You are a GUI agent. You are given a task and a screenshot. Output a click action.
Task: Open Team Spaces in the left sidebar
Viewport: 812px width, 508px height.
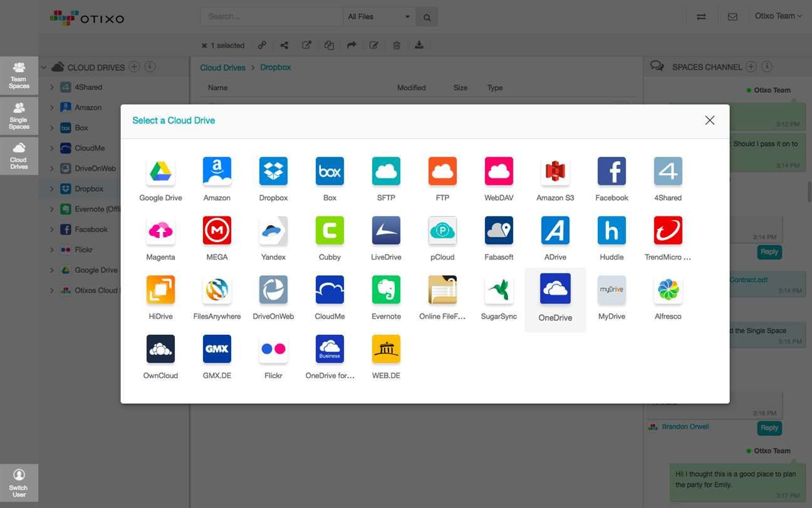pyautogui.click(x=19, y=75)
